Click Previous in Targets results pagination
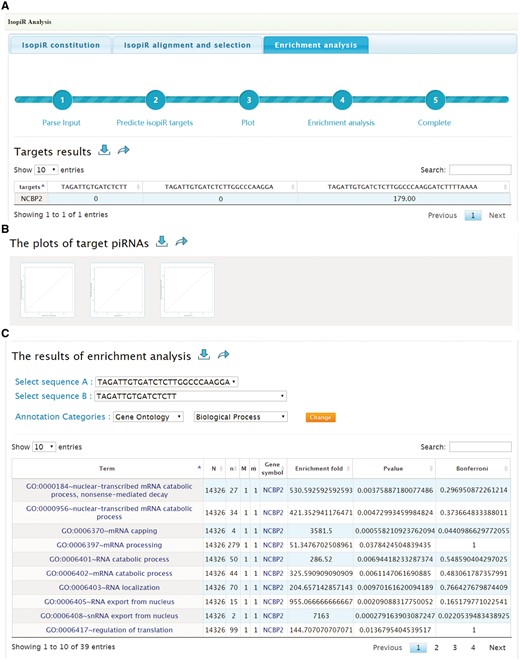The image size is (520, 660). pos(442,215)
